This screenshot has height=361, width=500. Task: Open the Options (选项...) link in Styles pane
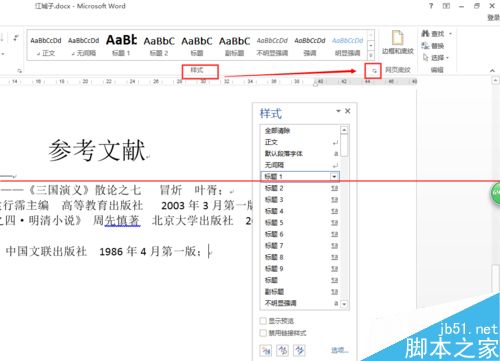[x=339, y=350]
